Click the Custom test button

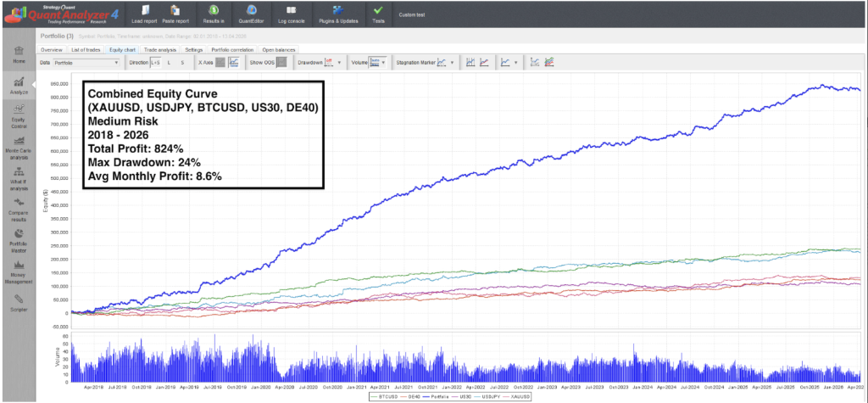pyautogui.click(x=412, y=15)
